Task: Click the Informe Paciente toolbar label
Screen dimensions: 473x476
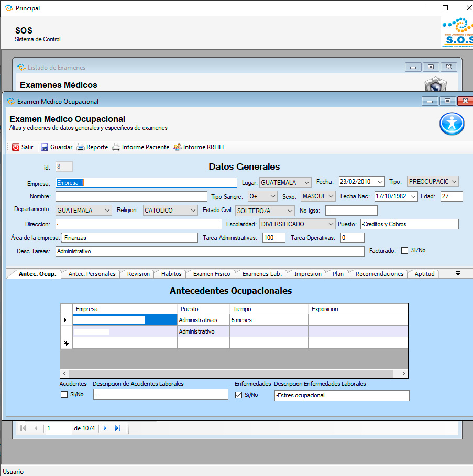Action: coord(146,147)
